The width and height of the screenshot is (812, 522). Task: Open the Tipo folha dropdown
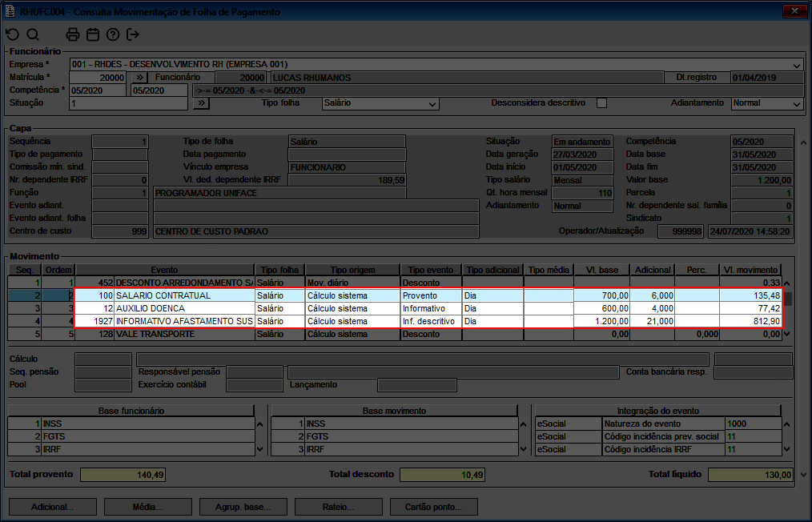432,103
